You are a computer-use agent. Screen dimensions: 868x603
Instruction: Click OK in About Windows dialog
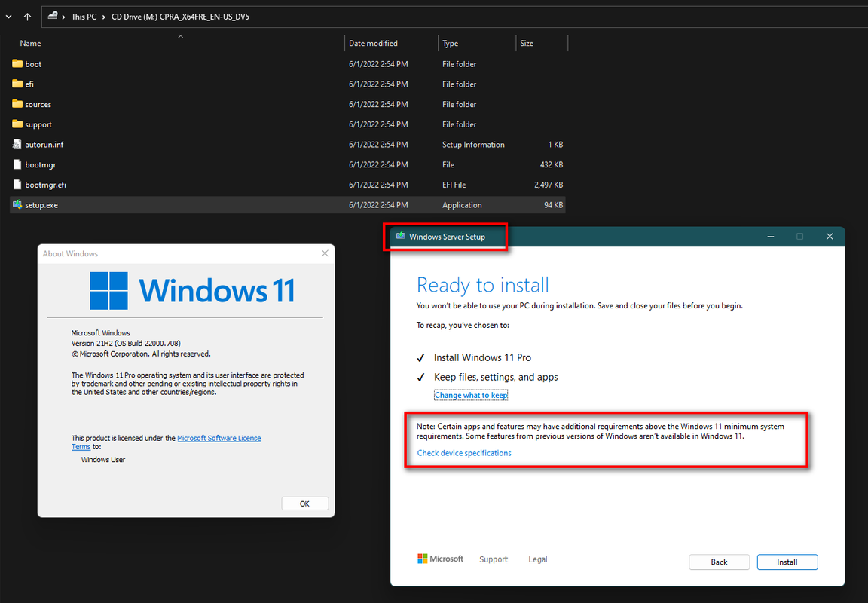pyautogui.click(x=305, y=504)
